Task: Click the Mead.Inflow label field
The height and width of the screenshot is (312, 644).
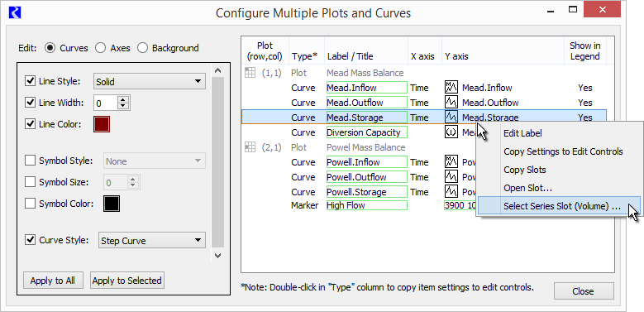Action: click(x=366, y=88)
